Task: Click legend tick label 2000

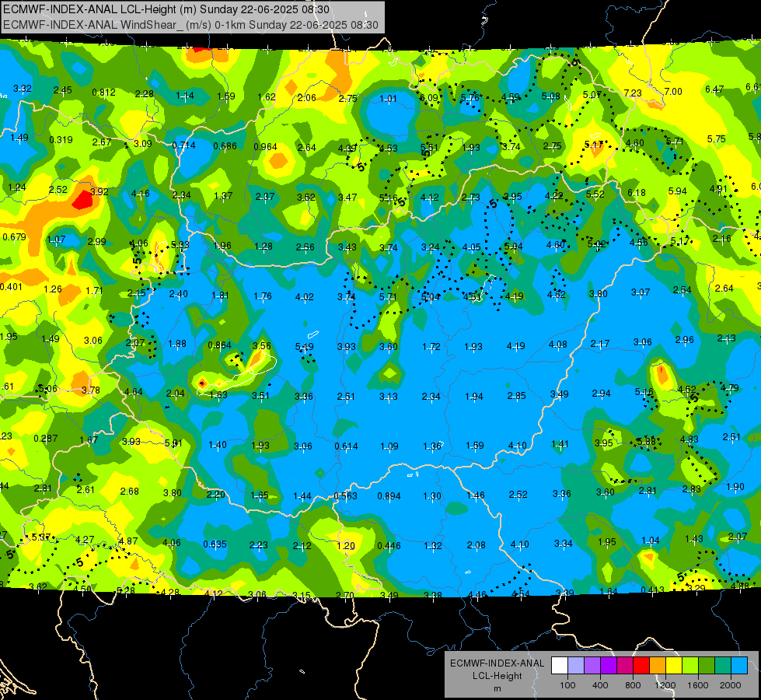Action: pos(730,685)
